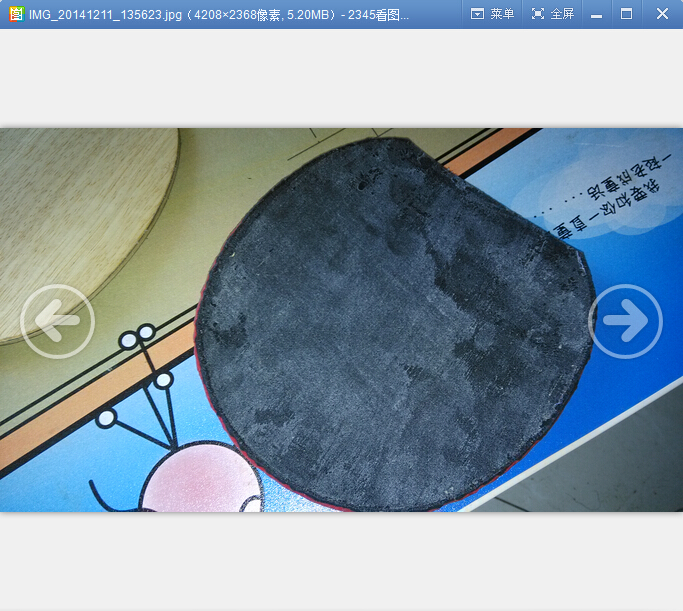The height and width of the screenshot is (611, 683).
Task: Advance to the next image with right arrow
Action: pos(625,321)
